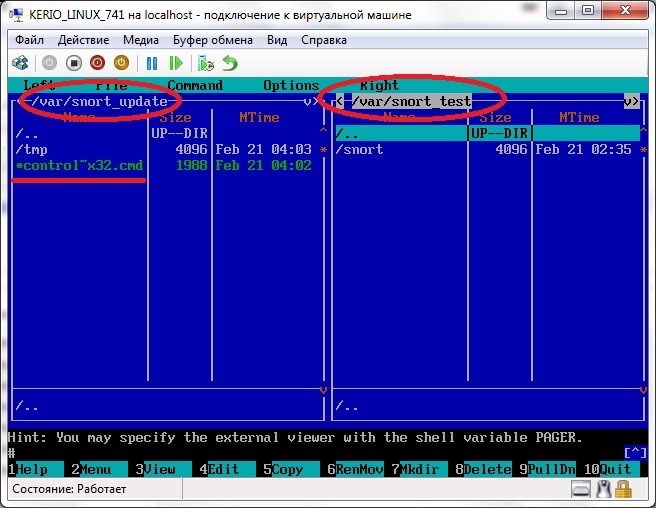Click the mouse icon in status bar
Viewport: 656px width, 508px height.
pos(603,489)
